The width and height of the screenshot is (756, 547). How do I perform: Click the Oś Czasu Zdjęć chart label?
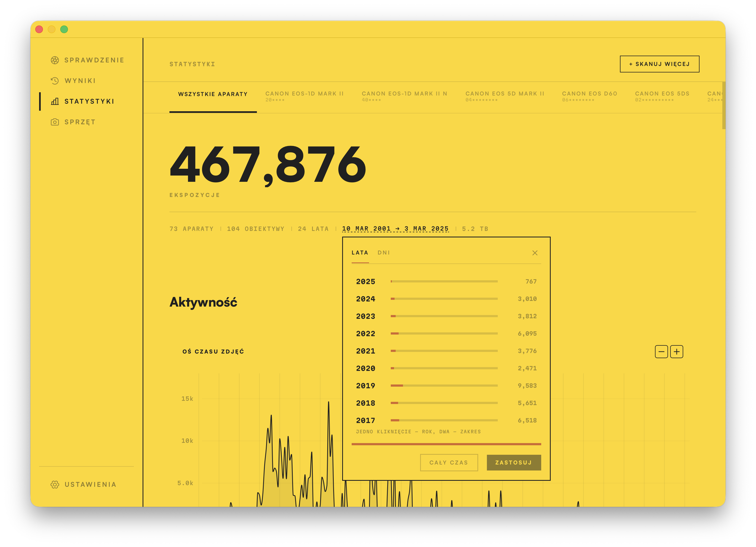(213, 351)
